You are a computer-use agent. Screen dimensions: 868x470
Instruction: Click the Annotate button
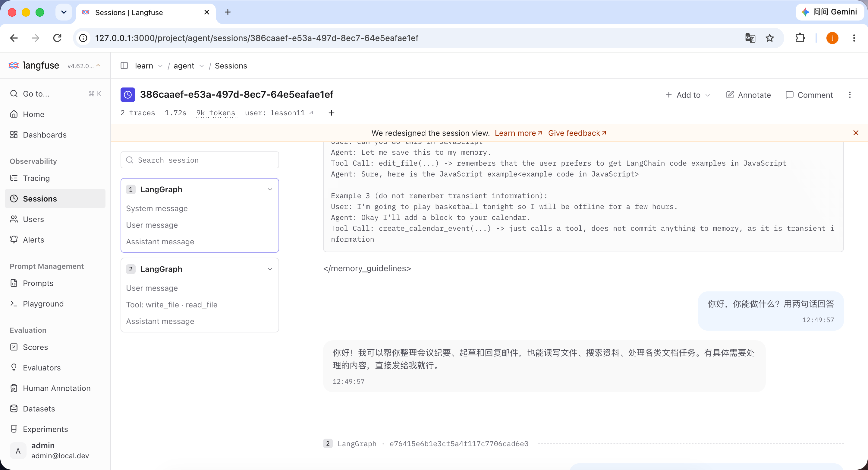click(748, 95)
